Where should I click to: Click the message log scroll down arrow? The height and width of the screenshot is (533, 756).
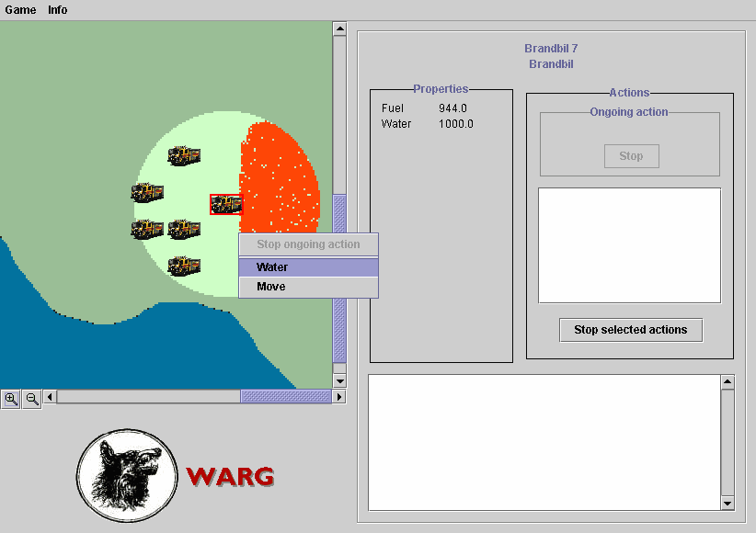727,503
